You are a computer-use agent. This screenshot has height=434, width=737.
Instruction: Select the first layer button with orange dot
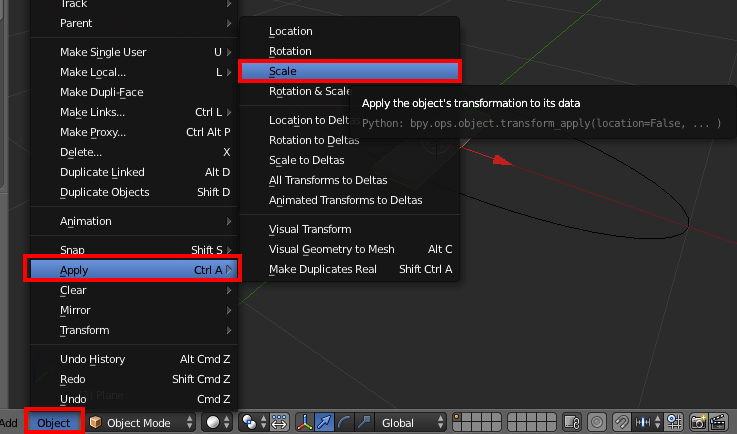pyautogui.click(x=458, y=418)
